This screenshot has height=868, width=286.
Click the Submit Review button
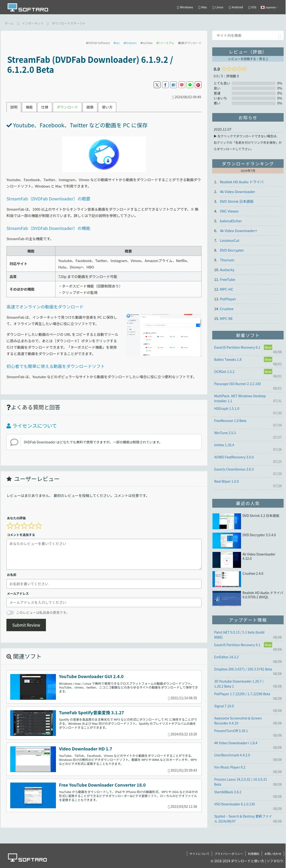pyautogui.click(x=26, y=625)
